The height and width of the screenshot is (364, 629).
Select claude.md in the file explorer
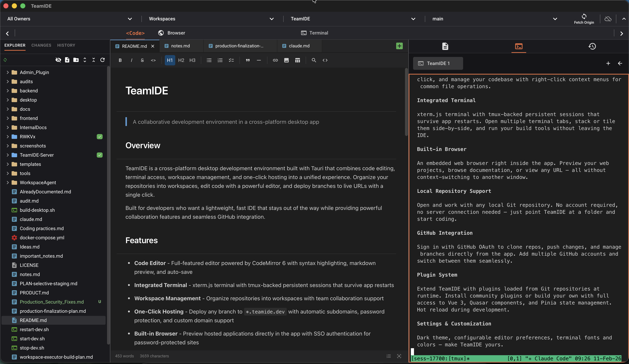(31, 219)
